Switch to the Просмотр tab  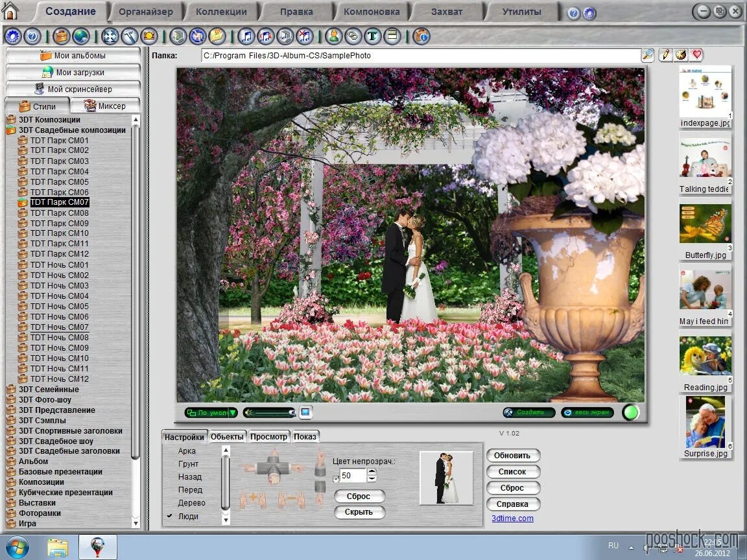click(268, 437)
